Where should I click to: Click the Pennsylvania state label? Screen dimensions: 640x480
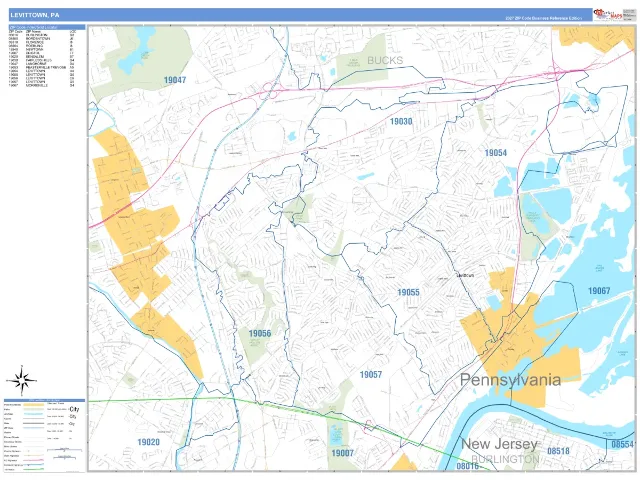tap(510, 380)
